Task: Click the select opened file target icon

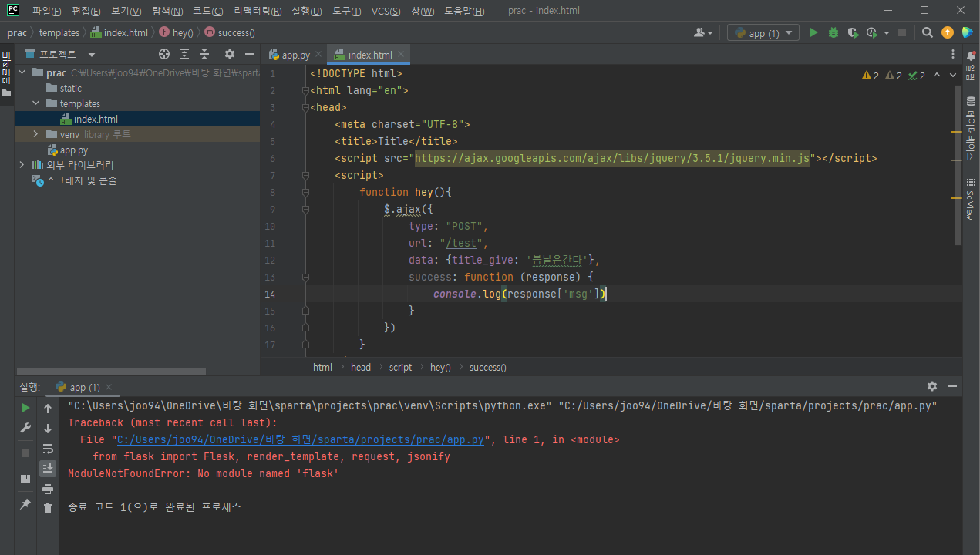Action: pyautogui.click(x=163, y=54)
